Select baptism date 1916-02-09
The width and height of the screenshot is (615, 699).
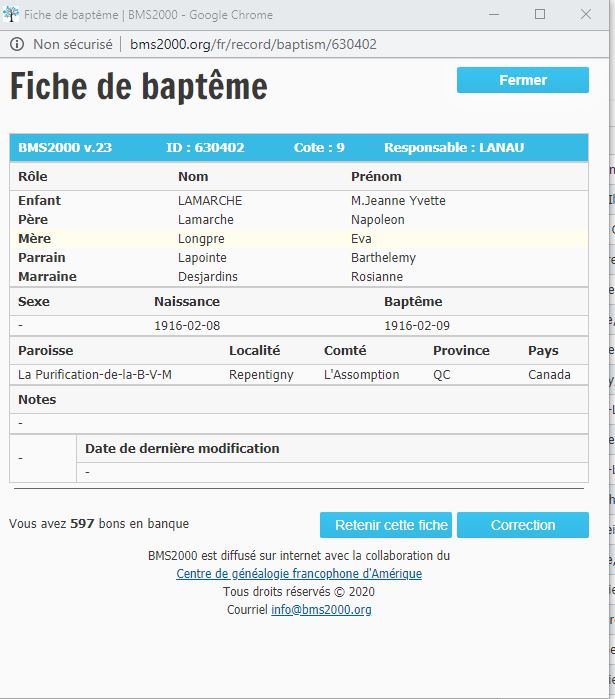click(417, 326)
